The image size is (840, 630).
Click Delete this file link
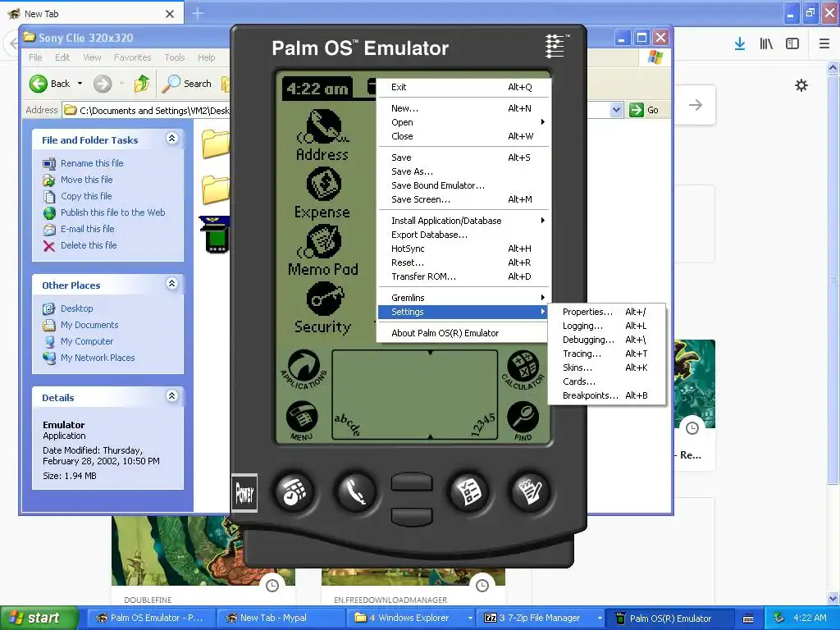coord(89,244)
